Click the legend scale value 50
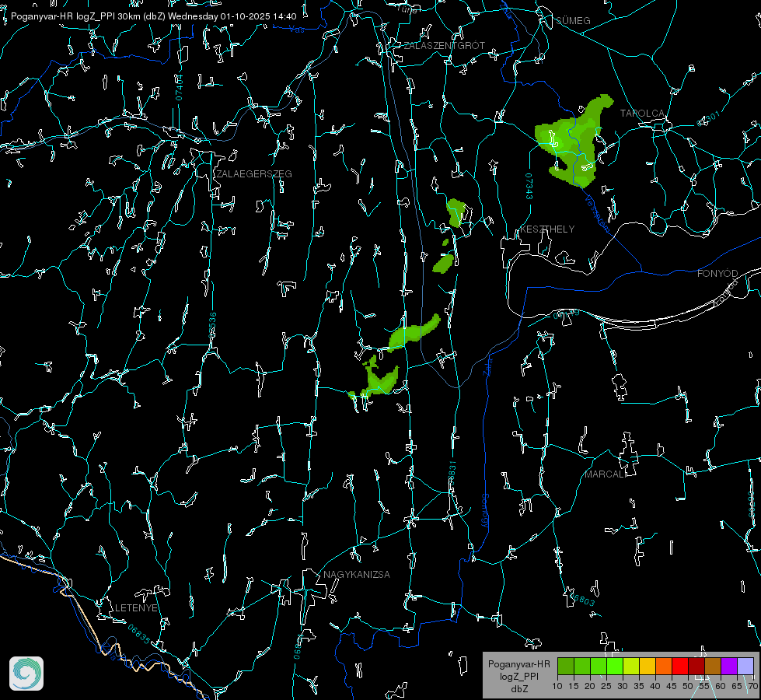 (x=688, y=686)
